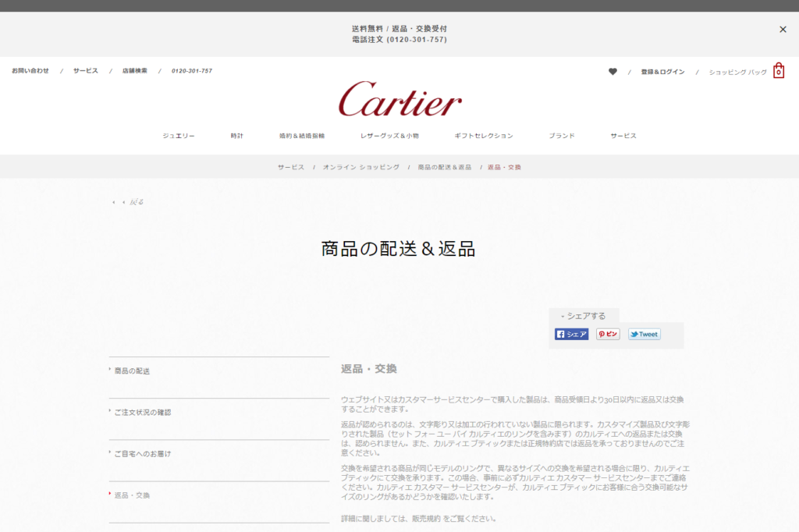Open the 時計 menu
Viewport: 799px width, 532px height.
click(236, 134)
